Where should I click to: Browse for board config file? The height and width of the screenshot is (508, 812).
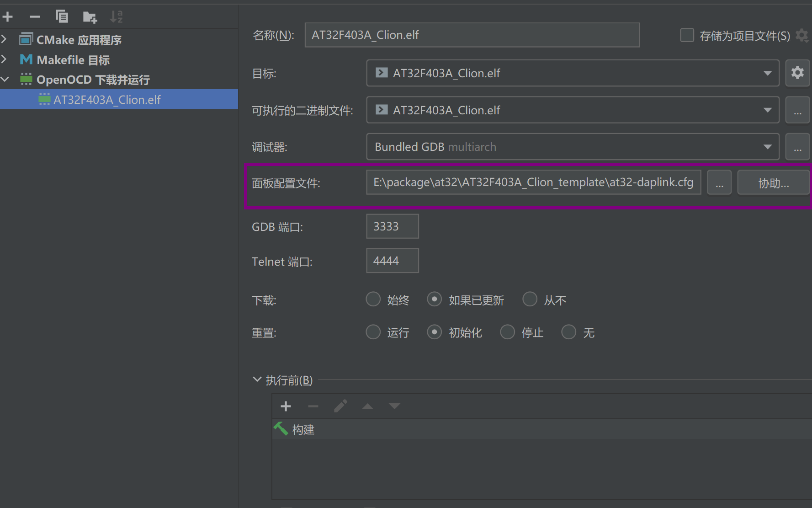tap(719, 182)
